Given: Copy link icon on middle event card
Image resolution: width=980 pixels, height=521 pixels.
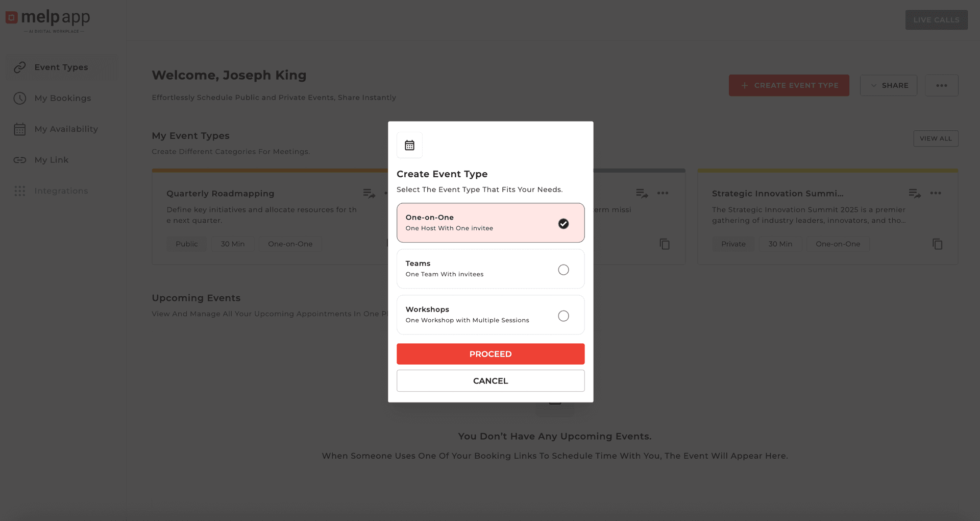Looking at the screenshot, I should (664, 244).
